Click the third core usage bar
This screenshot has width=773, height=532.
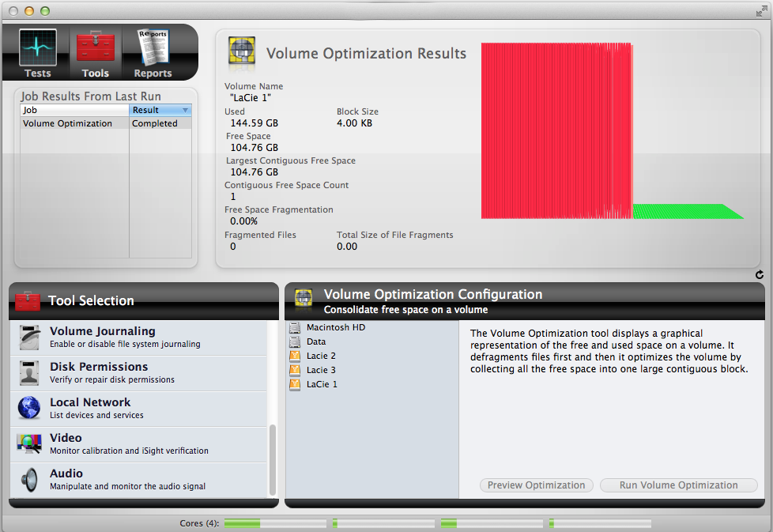(x=492, y=523)
